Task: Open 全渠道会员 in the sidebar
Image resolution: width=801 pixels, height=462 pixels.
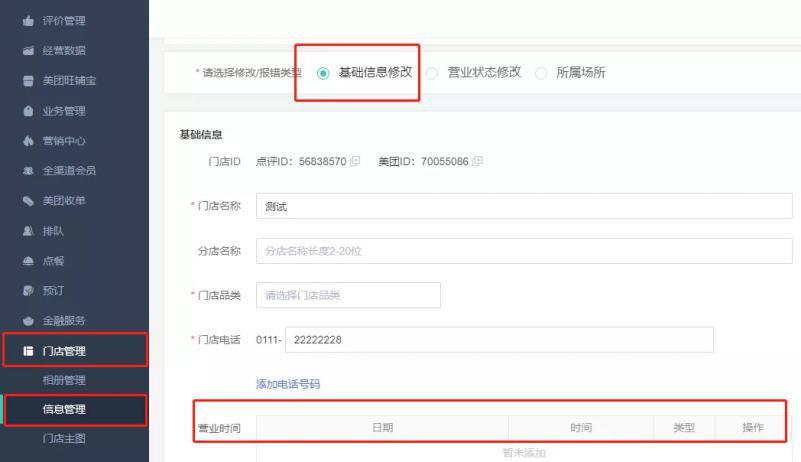Action: (69, 171)
